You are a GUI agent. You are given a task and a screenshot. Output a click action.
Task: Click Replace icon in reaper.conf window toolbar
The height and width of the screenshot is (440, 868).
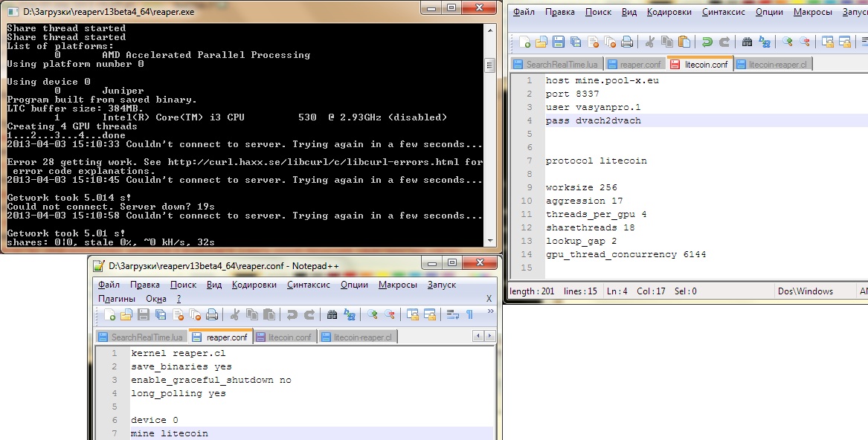[x=350, y=314]
